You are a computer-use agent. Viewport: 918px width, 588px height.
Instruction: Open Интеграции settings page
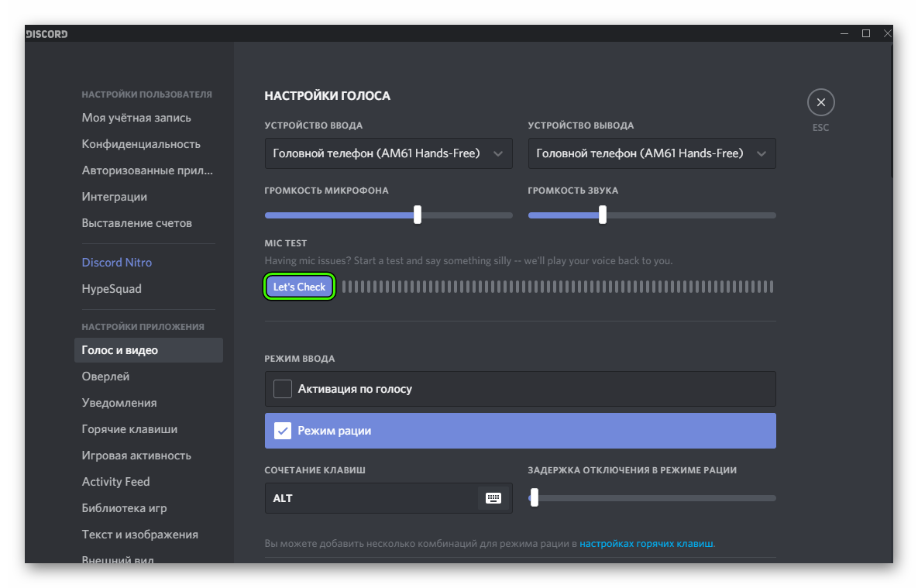tap(115, 197)
